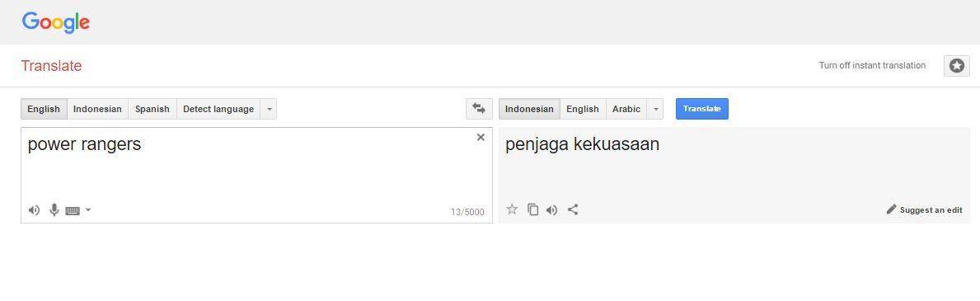Screen dimensions: 980x301
Task: Activate microphone voice input
Action: coord(54,210)
